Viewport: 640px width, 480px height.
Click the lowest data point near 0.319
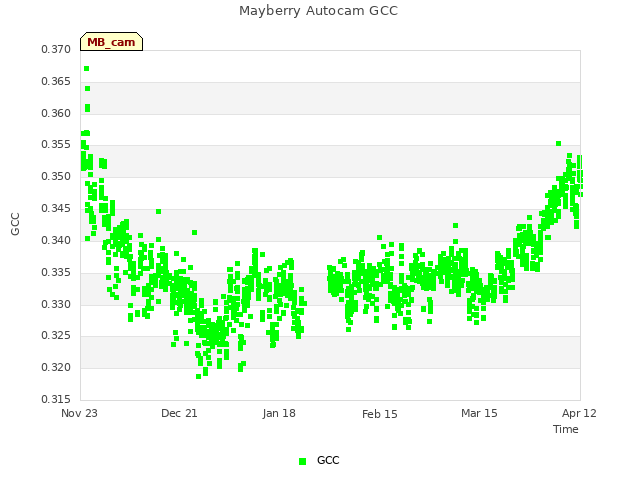pos(198,376)
